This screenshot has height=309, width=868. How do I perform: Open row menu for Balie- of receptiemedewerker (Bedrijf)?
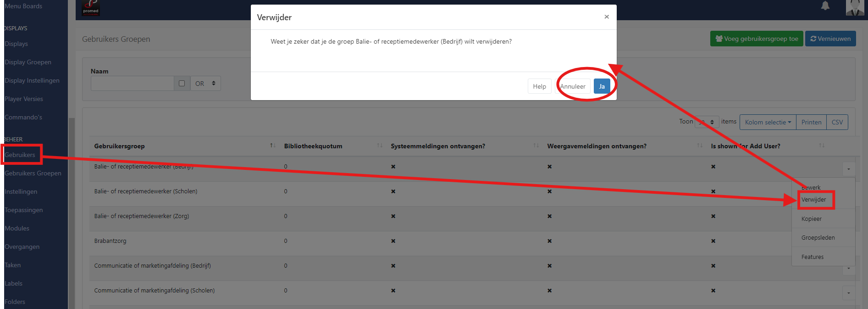pos(848,169)
